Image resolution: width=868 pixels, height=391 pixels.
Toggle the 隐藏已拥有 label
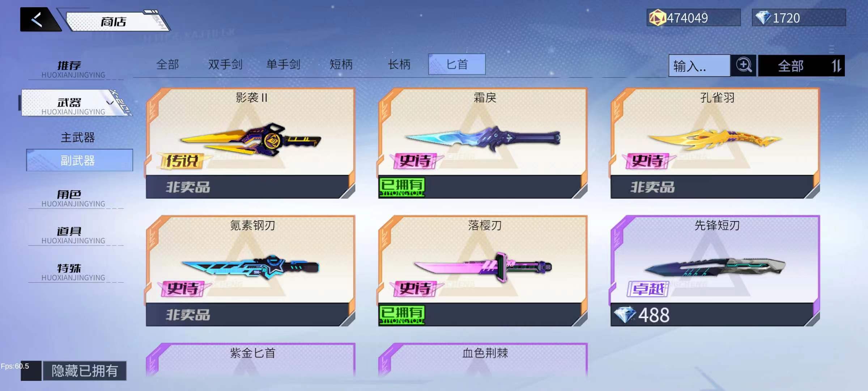click(x=85, y=371)
